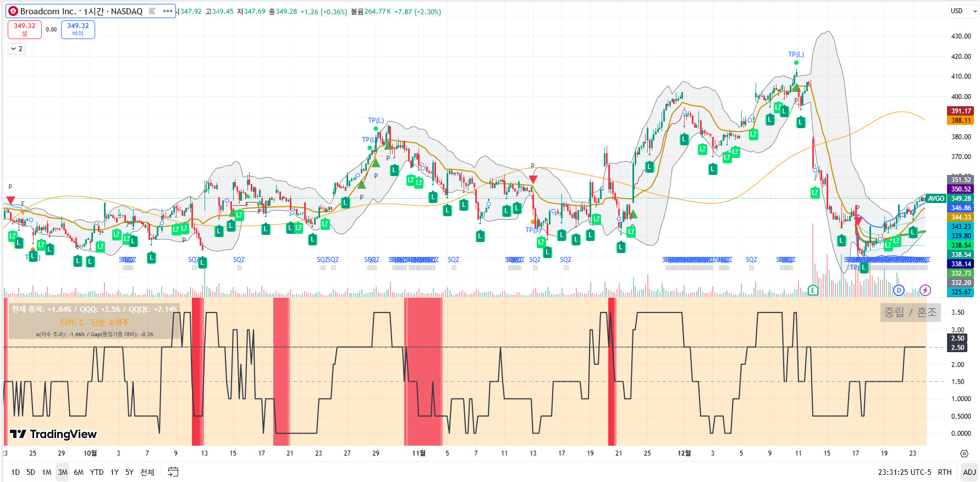Click the earnings E marker on chart

(813, 290)
